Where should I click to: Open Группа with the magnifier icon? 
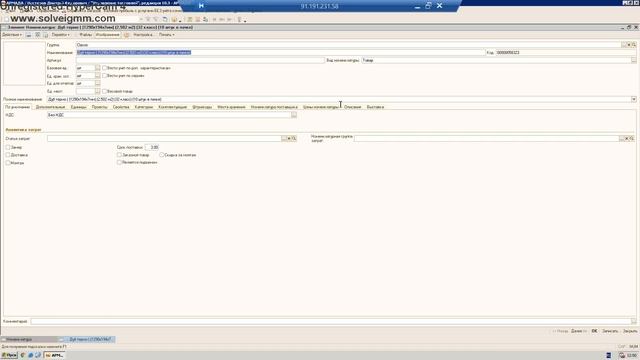[634, 44]
